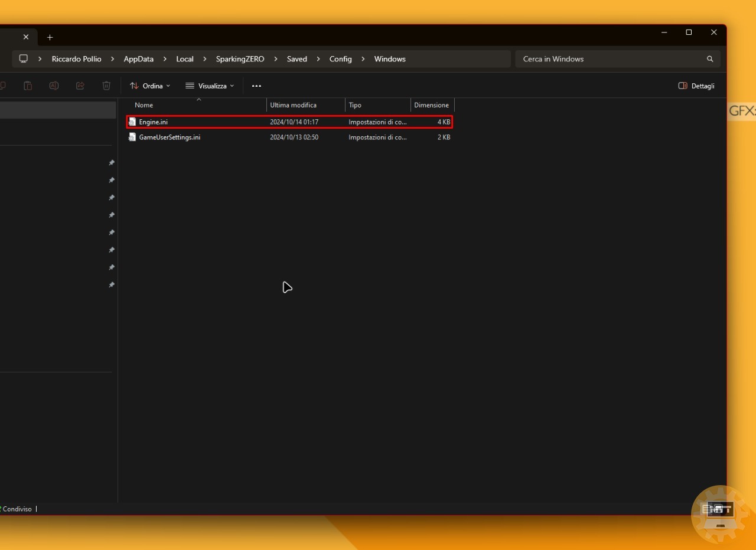Sort by the Nome column header
This screenshot has width=756, height=550.
198,105
